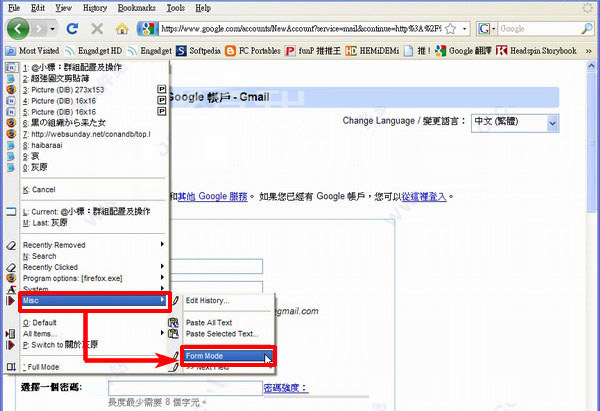
Task: Expand the Recently Removed submenu
Action: 94,245
